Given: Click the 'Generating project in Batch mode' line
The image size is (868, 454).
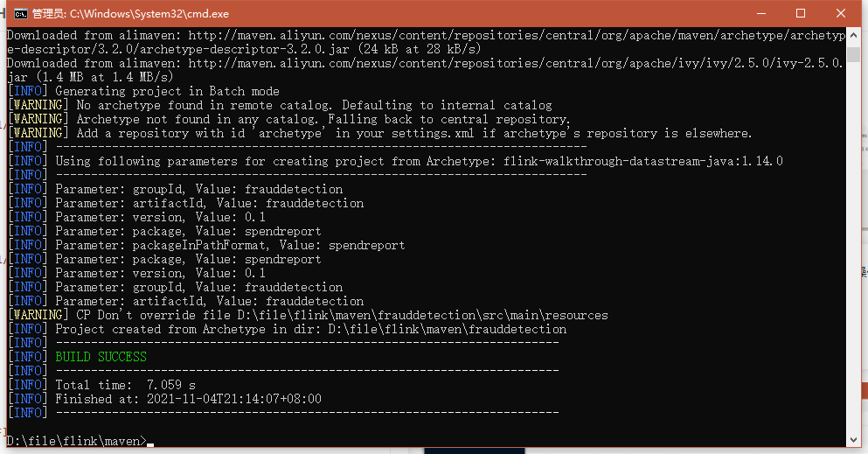Looking at the screenshot, I should pos(167,91).
